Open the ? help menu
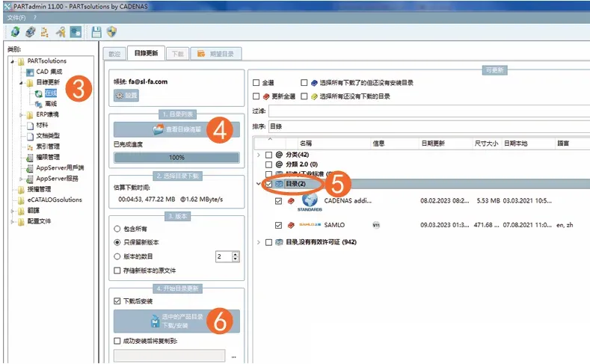This screenshot has width=590, height=364. pos(35,18)
